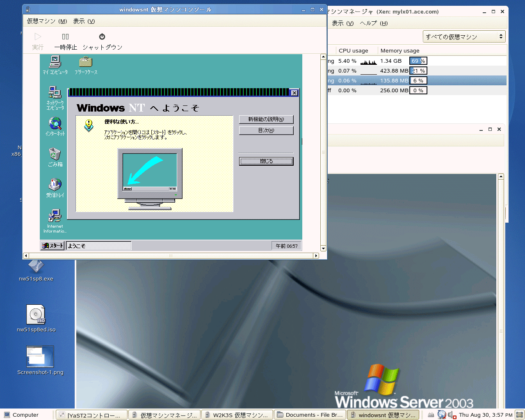Open the すべての仮想マシン dropdown

(x=464, y=37)
